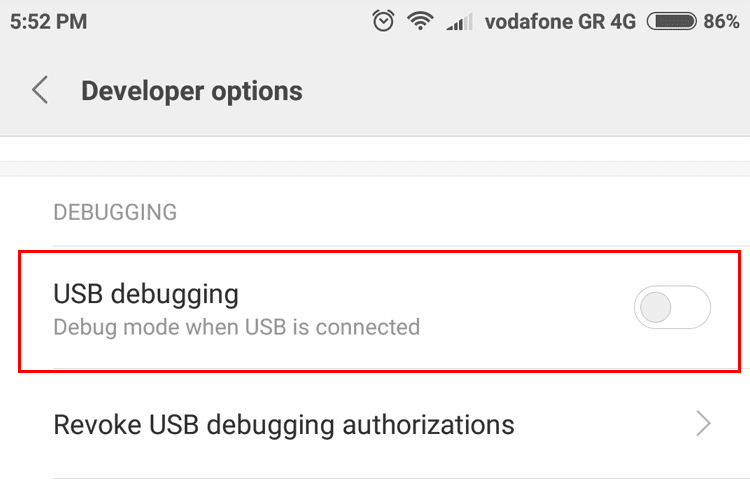
Task: Tap the Debug mode when USB is connected description
Action: pos(237,327)
